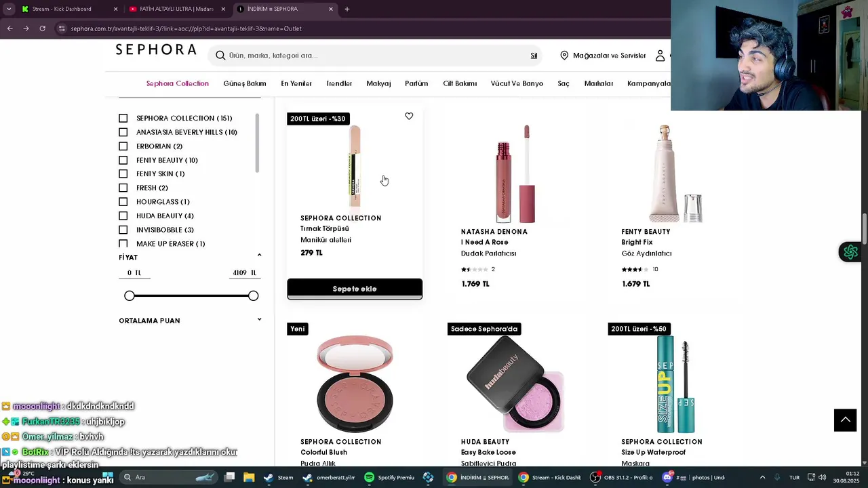The height and width of the screenshot is (488, 868).
Task: Click the minimum price slider handle
Action: (x=130, y=296)
